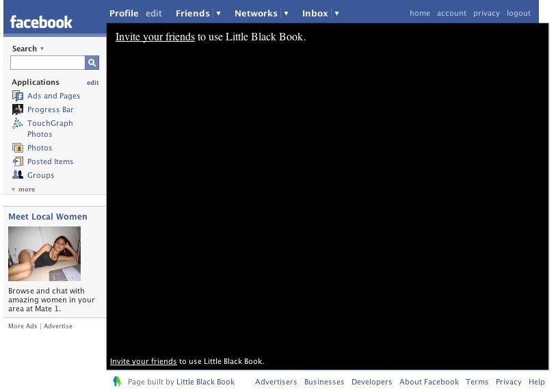Open the Networks menu
This screenshot has width=556, height=392.
tap(256, 14)
